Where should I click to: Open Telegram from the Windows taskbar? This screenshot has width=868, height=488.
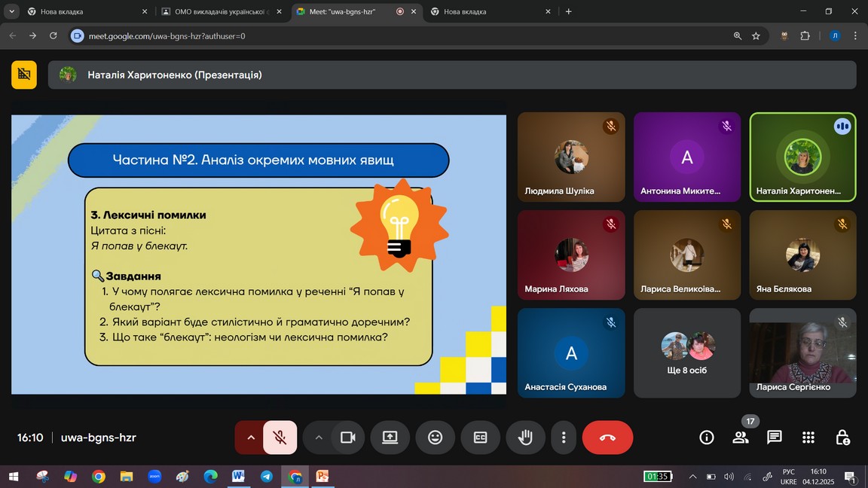click(267, 477)
